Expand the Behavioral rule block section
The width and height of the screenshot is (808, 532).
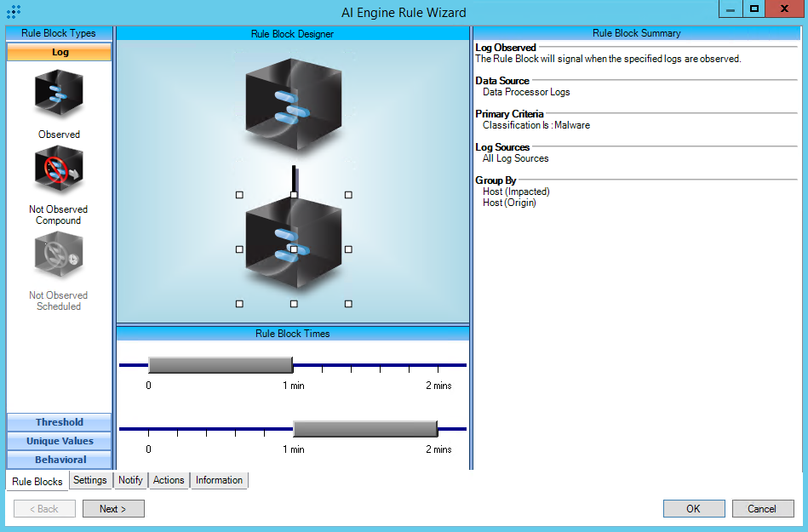[x=60, y=460]
